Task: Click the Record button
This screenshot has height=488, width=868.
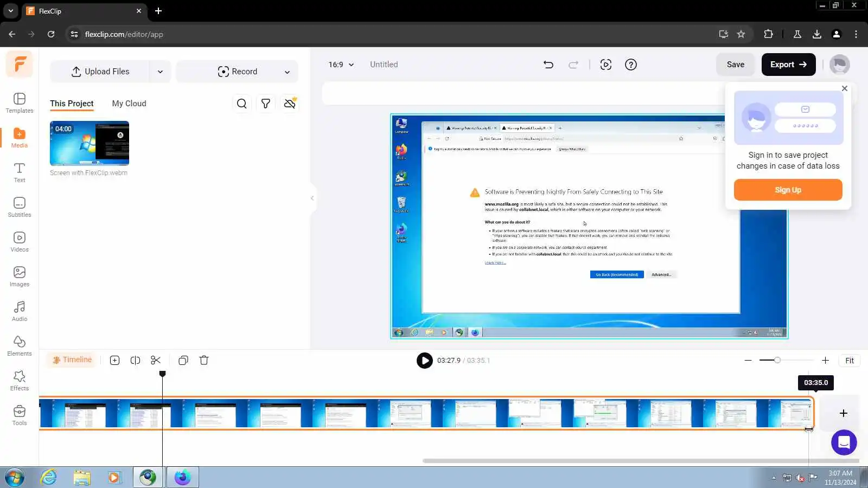Action: pos(237,72)
